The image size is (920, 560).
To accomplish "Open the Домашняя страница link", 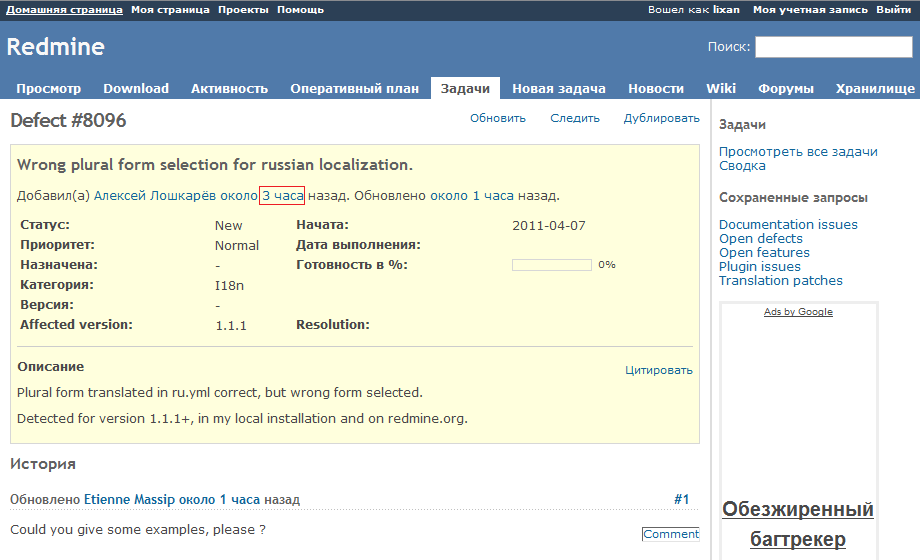I will 65,10.
